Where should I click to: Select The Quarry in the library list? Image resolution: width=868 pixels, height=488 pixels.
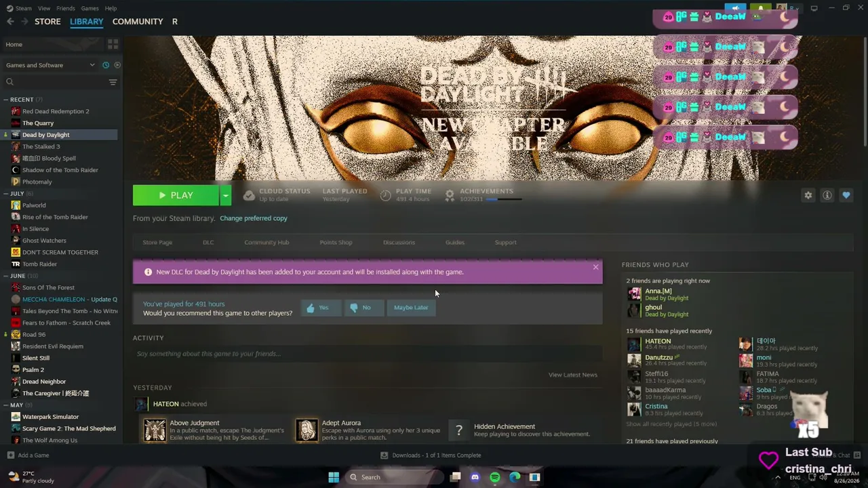click(38, 123)
